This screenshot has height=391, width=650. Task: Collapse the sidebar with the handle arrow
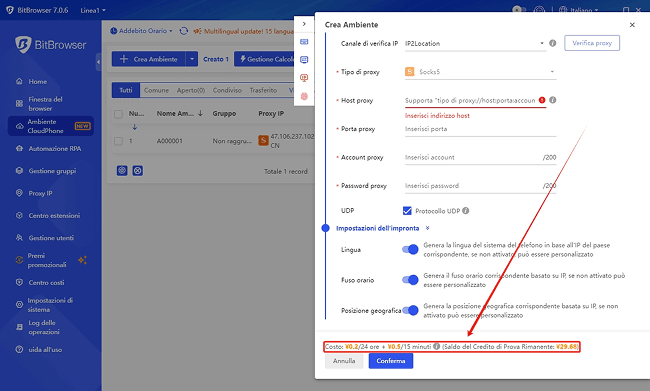pos(98,62)
